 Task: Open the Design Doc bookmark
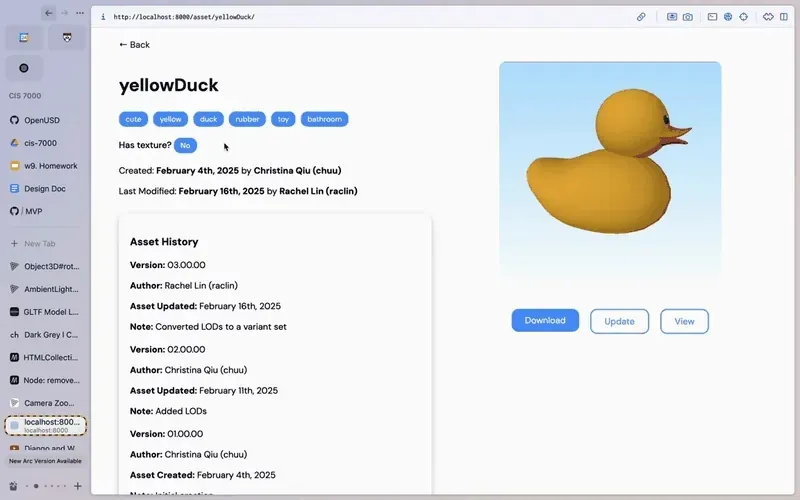45,189
